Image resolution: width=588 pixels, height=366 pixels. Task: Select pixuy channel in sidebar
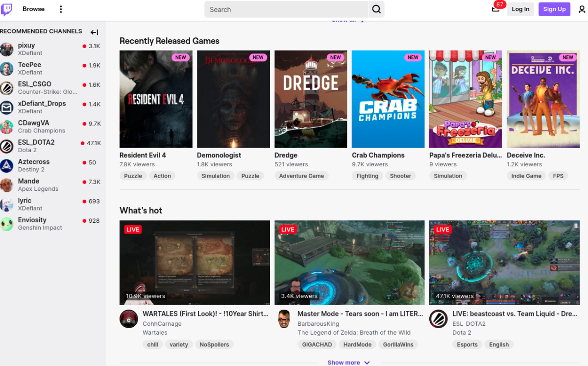(26, 49)
